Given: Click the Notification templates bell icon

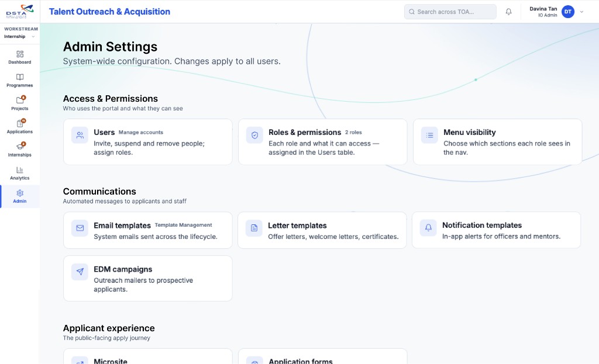Looking at the screenshot, I should coord(428,228).
